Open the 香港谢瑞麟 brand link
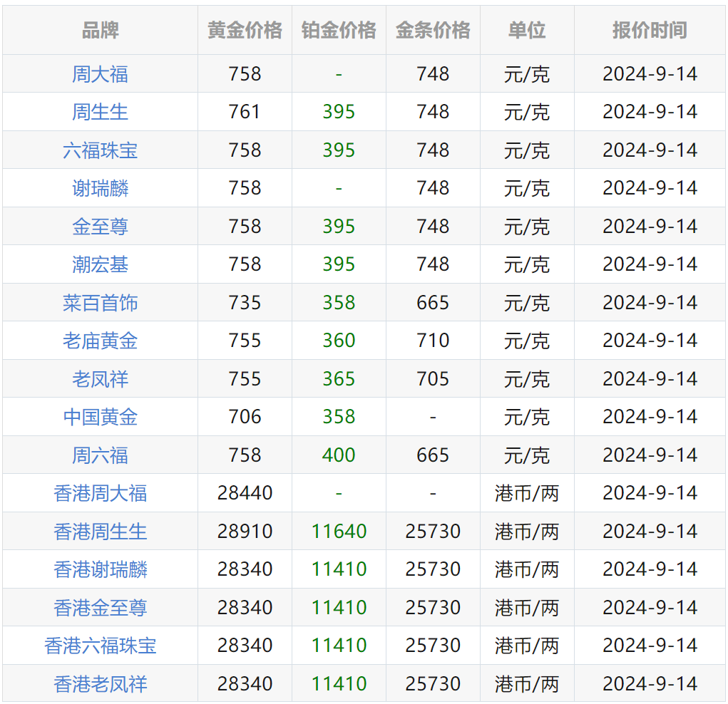 98,569
